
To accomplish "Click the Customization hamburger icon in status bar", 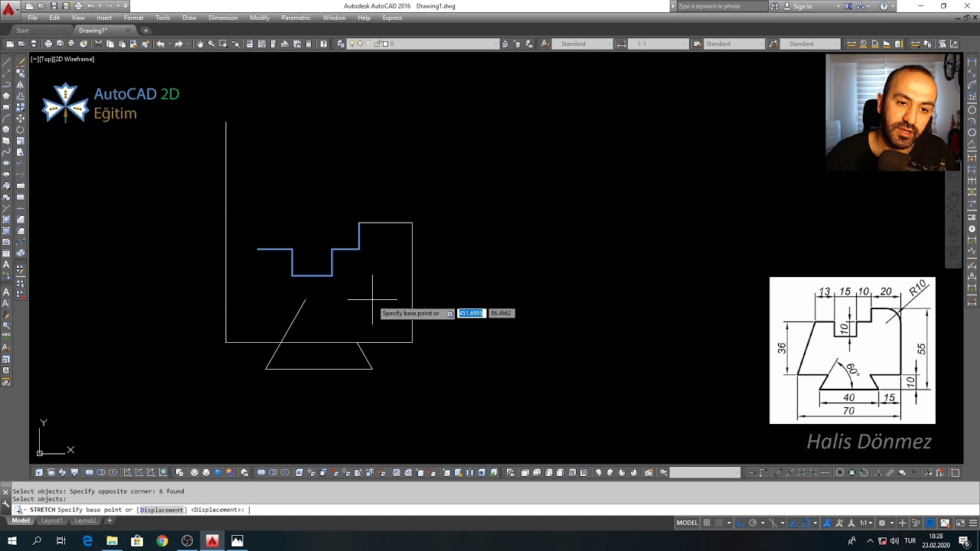I will click(973, 523).
